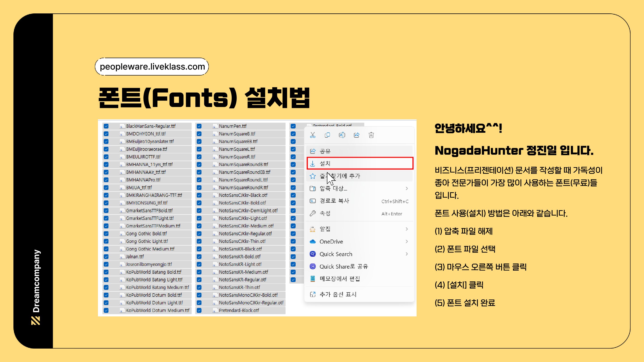Click the Cut scissors icon in context menu
Viewport: 644px width, 362px height.
point(313,135)
